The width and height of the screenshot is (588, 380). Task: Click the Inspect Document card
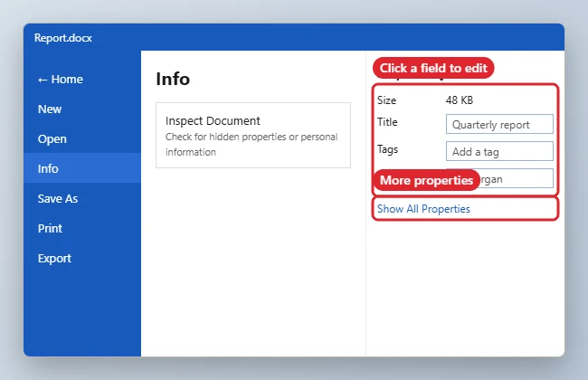point(253,136)
